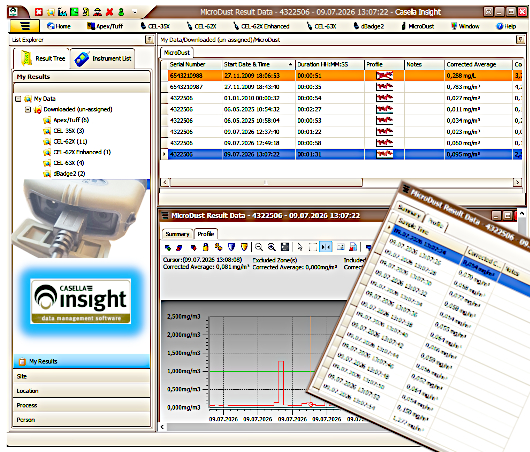This screenshot has height=452, width=530.
Task: Click the My Results navigation button
Action: point(81,361)
